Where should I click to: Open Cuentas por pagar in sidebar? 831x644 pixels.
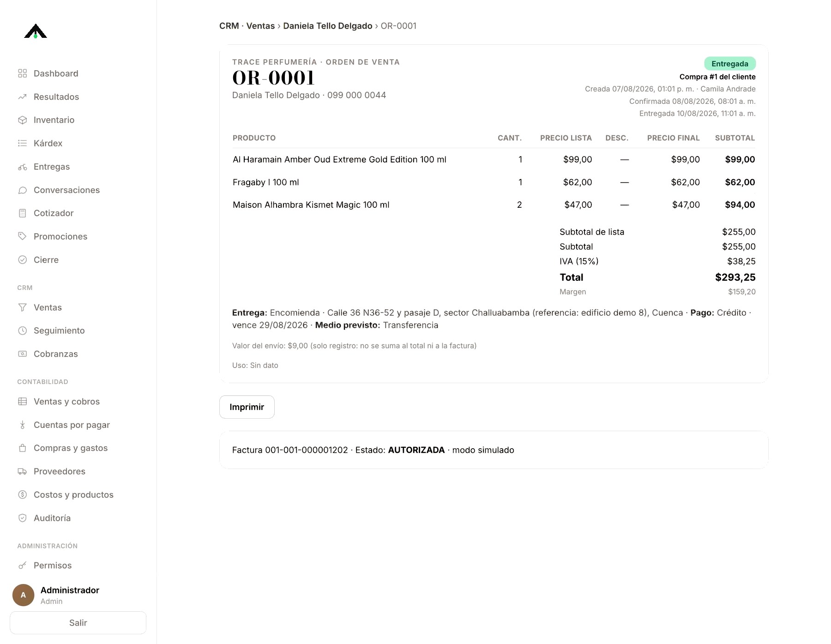pyautogui.click(x=72, y=425)
